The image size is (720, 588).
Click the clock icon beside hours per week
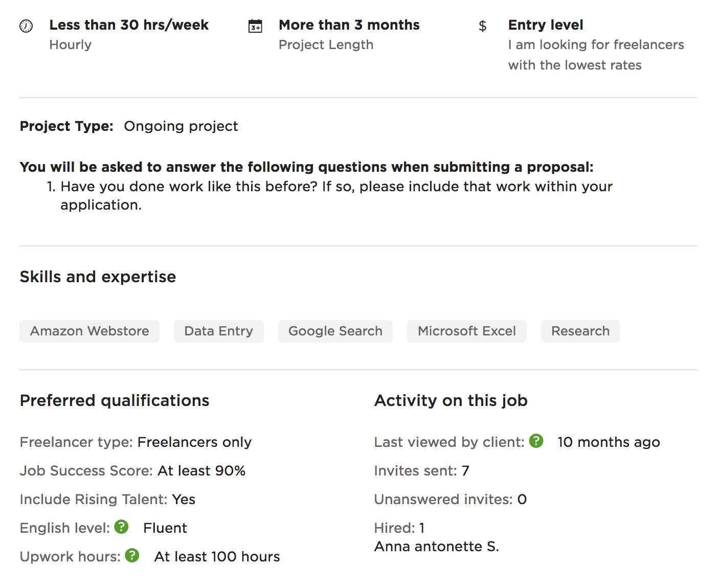pos(26,26)
